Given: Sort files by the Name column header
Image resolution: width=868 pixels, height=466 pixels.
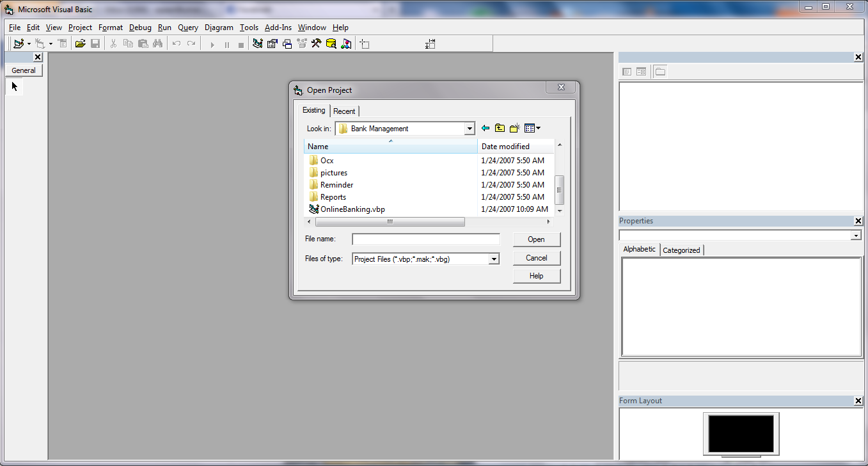Looking at the screenshot, I should coord(391,147).
